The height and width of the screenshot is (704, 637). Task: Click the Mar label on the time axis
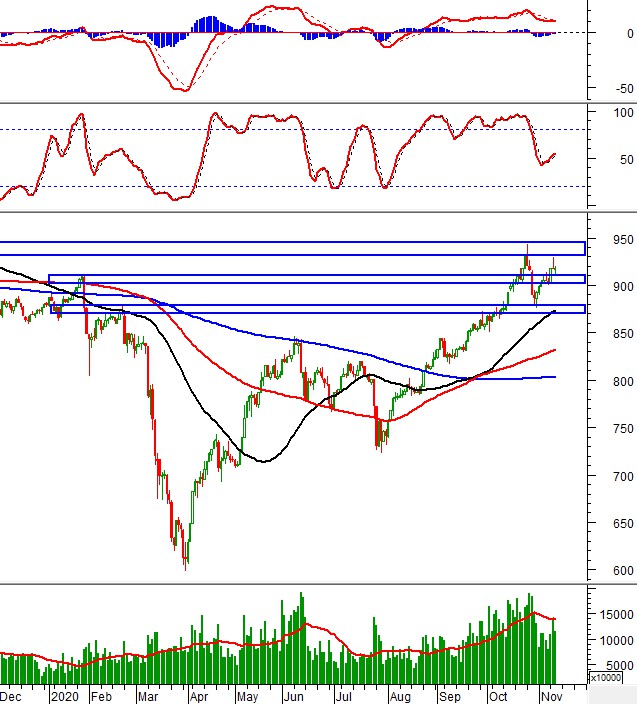tap(146, 694)
